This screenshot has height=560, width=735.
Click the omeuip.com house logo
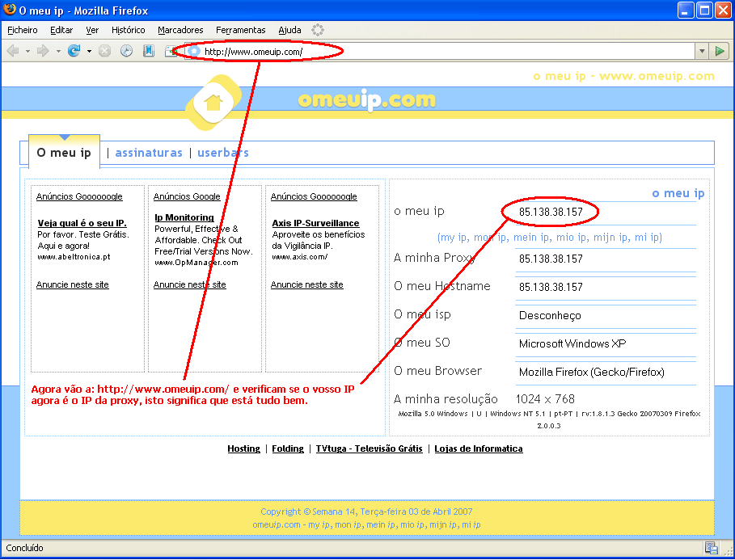tap(213, 101)
